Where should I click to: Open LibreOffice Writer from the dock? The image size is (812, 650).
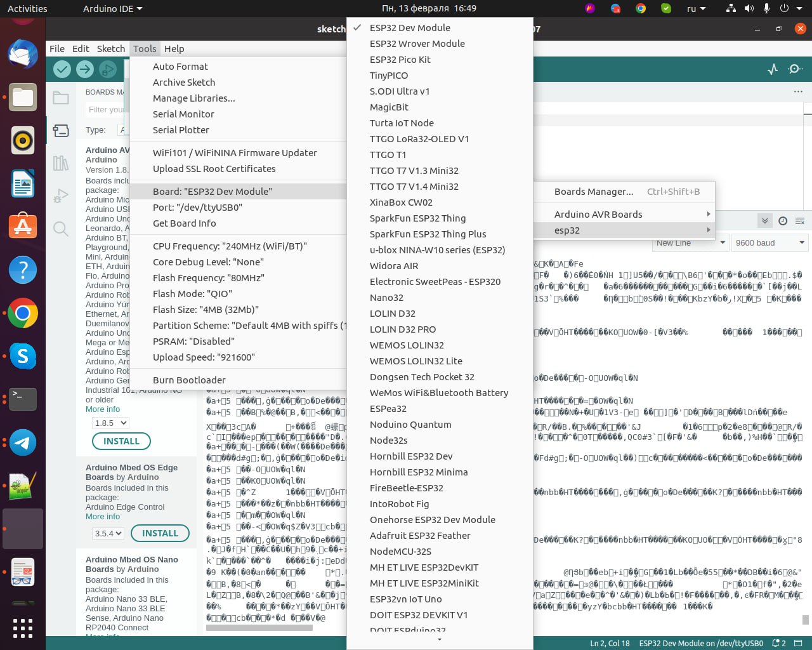click(x=23, y=184)
